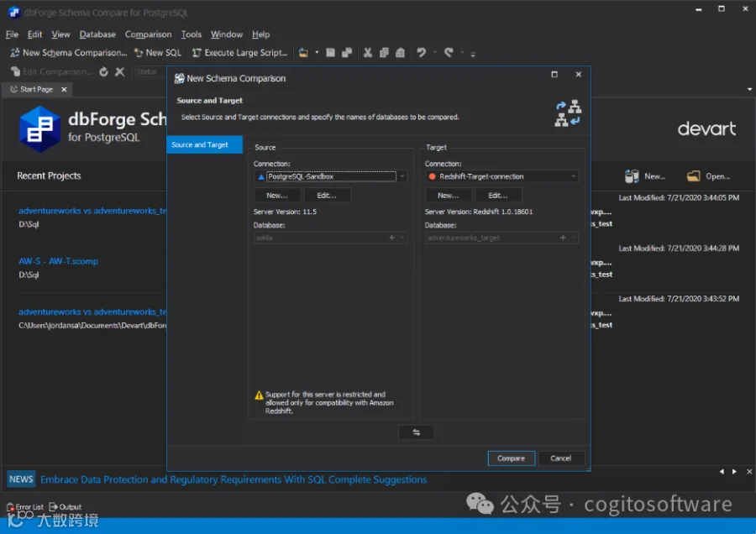Close the Start Page tab
Screen dimensions: 756x534
[x=64, y=90]
